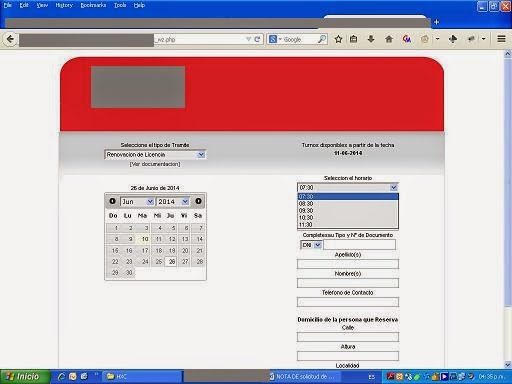Click the Ver documentacion link
The height and width of the screenshot is (384, 512).
[x=155, y=164]
